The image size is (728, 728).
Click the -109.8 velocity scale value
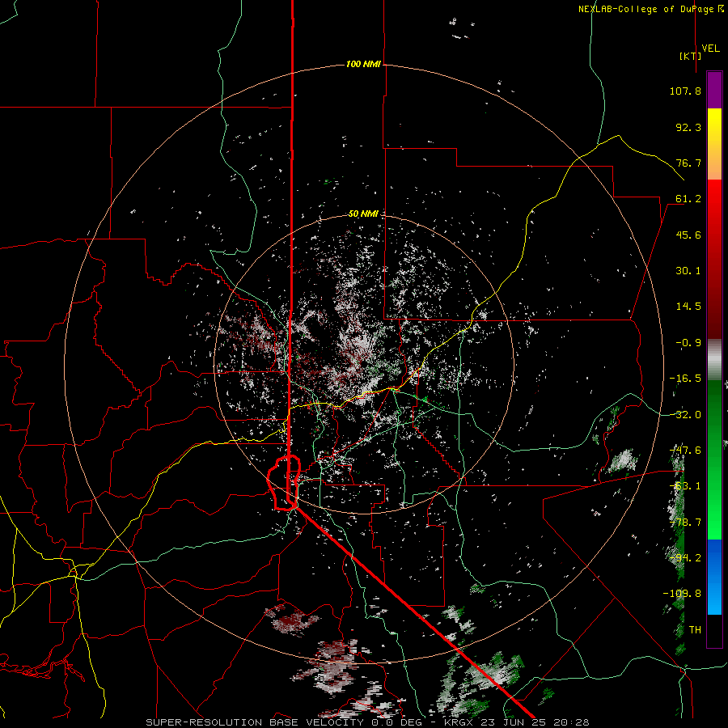tap(682, 594)
